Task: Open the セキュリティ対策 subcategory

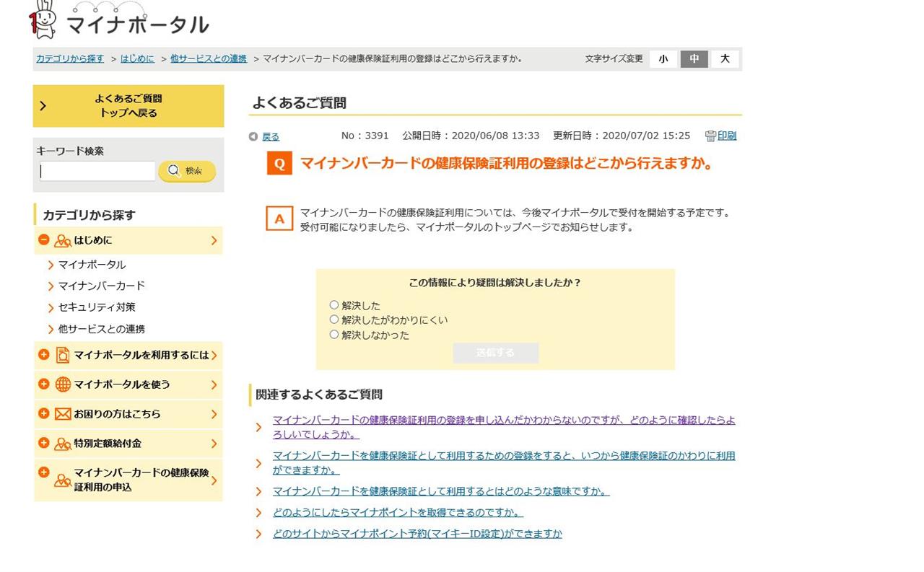Action: coord(97,307)
